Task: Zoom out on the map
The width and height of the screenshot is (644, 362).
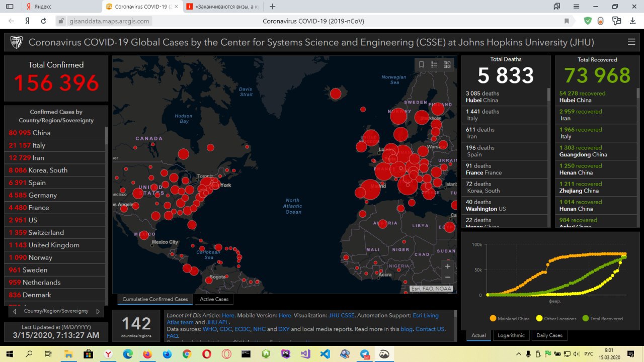Action: click(x=448, y=278)
